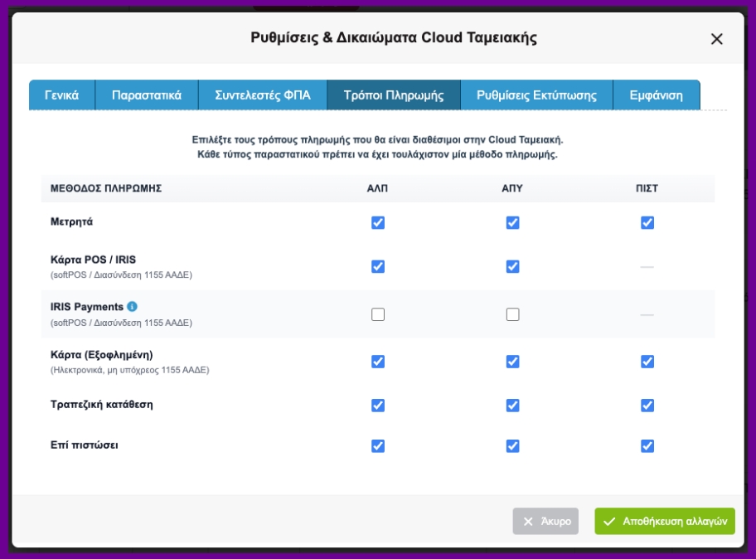The width and height of the screenshot is (756, 559).
Task: Uncheck Κάρτα POS / IRIS for ΑΛΠ
Action: [x=378, y=266]
